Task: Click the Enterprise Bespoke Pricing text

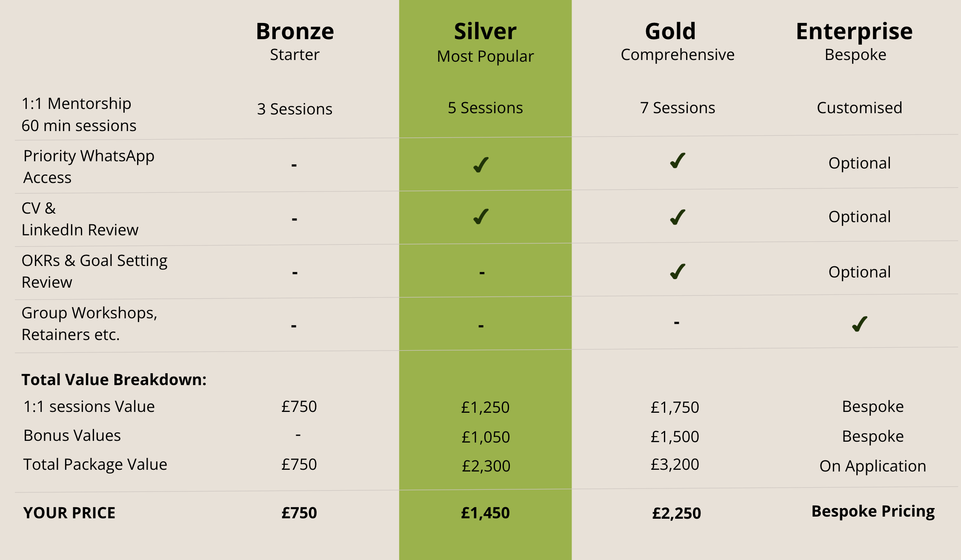Action: pos(873,511)
